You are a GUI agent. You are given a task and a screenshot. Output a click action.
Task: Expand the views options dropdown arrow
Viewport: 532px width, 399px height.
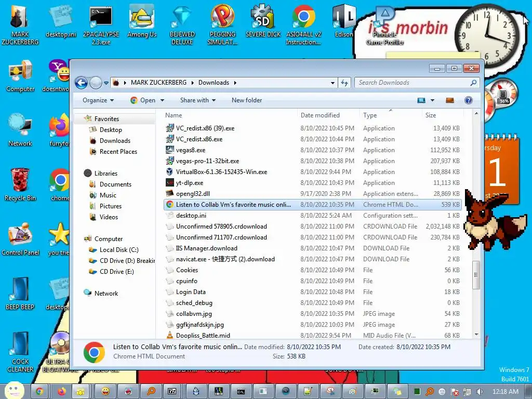[432, 100]
